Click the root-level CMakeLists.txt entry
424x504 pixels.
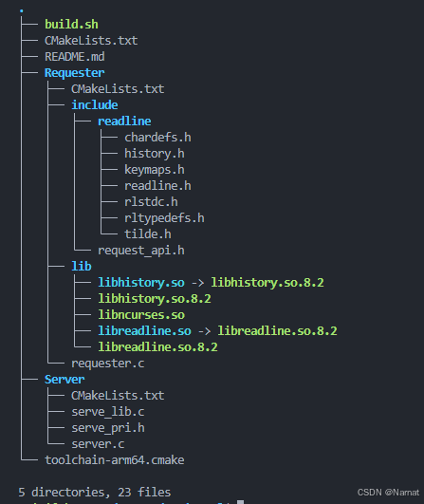tap(91, 41)
